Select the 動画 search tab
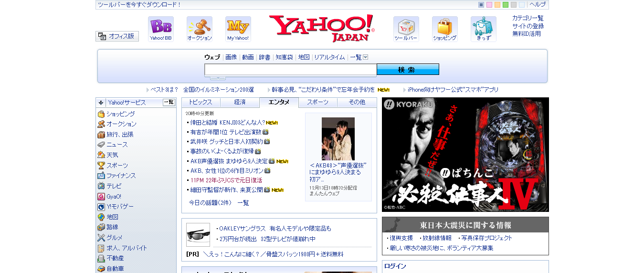Viewport: 644px width, 273px height. (x=248, y=57)
